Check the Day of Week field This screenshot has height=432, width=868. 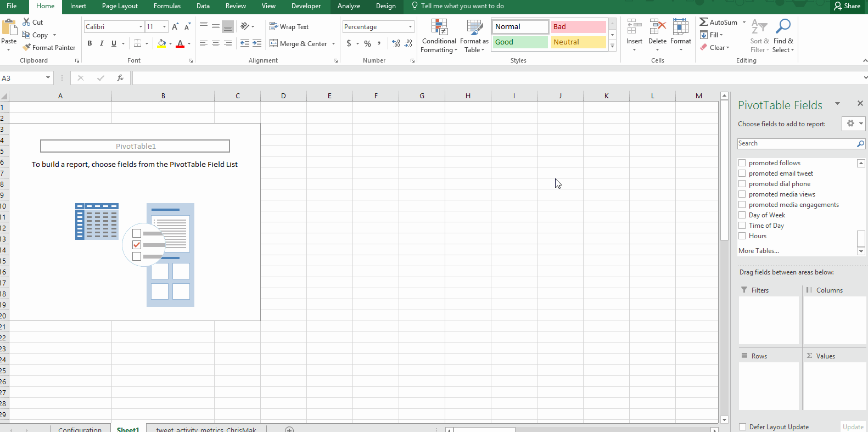tap(742, 215)
